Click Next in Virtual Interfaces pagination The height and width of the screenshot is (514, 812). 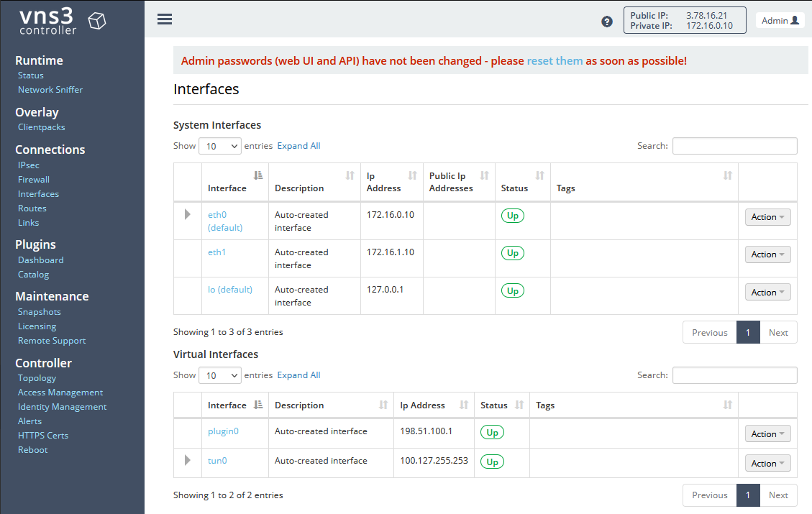tap(778, 495)
